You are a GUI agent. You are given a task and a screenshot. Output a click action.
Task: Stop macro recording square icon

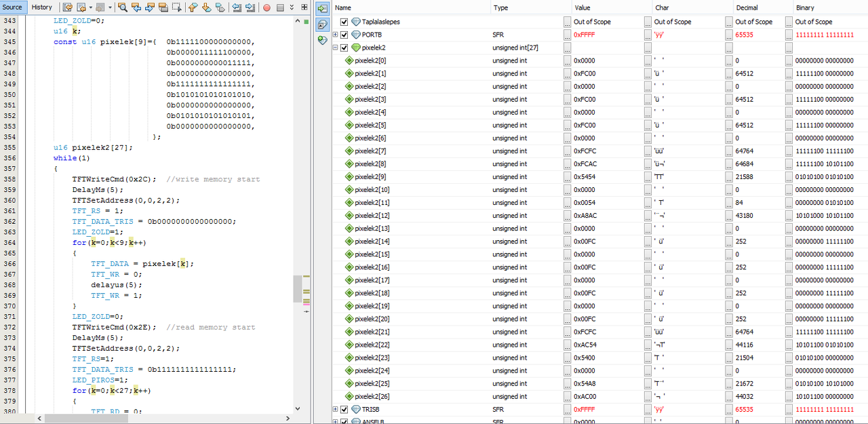click(280, 7)
